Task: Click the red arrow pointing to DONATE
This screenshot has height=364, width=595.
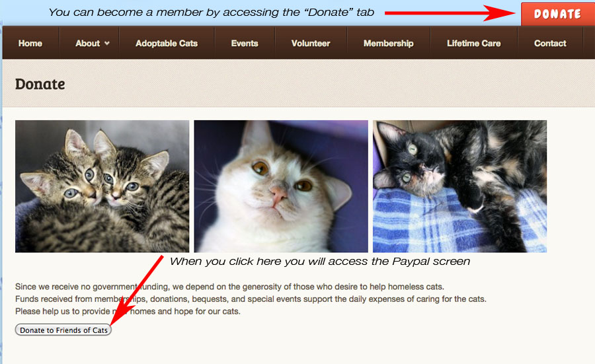Action: (x=450, y=13)
